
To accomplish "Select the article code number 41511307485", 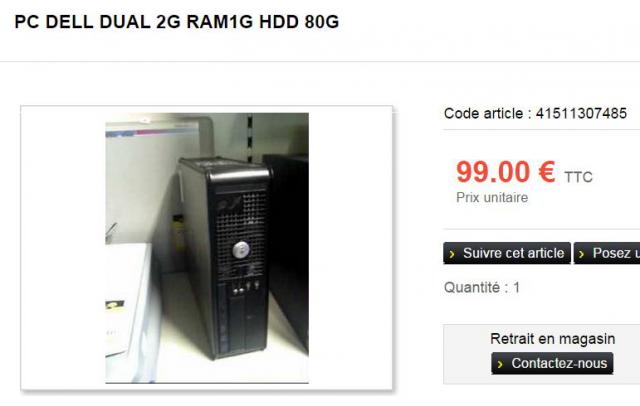I will pos(581,113).
